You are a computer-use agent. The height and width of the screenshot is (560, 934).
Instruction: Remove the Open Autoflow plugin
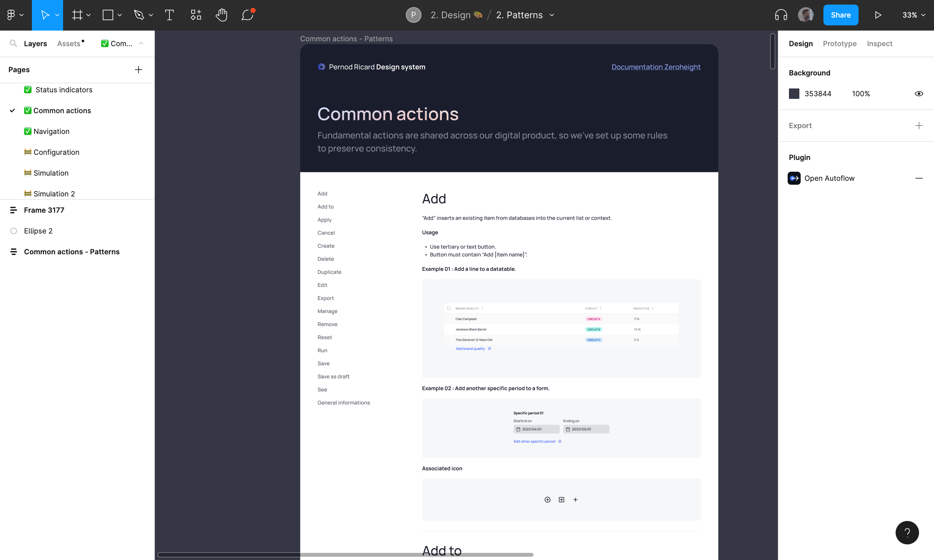(x=918, y=178)
